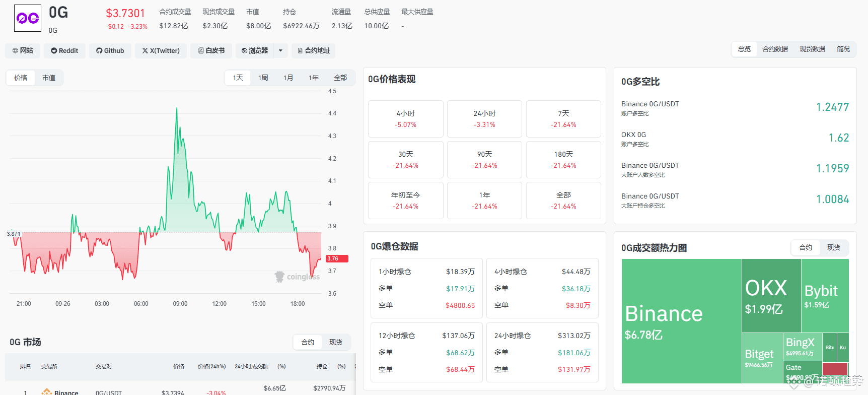Select the 1周 chart range
Screen dimensions: 868x395
click(x=263, y=78)
